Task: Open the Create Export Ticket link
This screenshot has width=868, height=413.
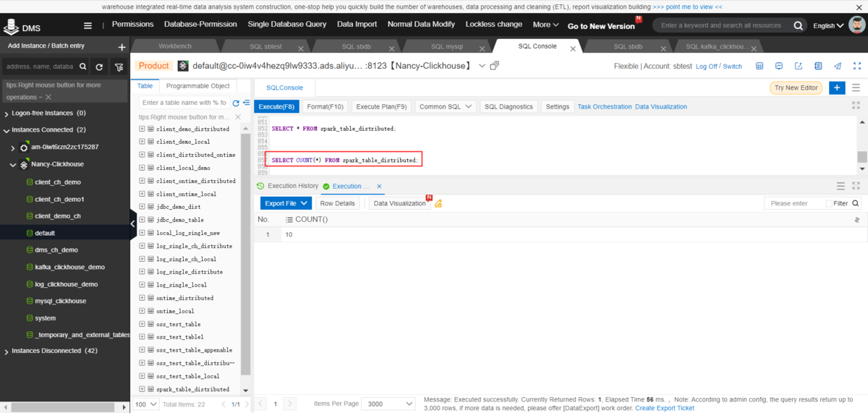Action: (x=664, y=408)
